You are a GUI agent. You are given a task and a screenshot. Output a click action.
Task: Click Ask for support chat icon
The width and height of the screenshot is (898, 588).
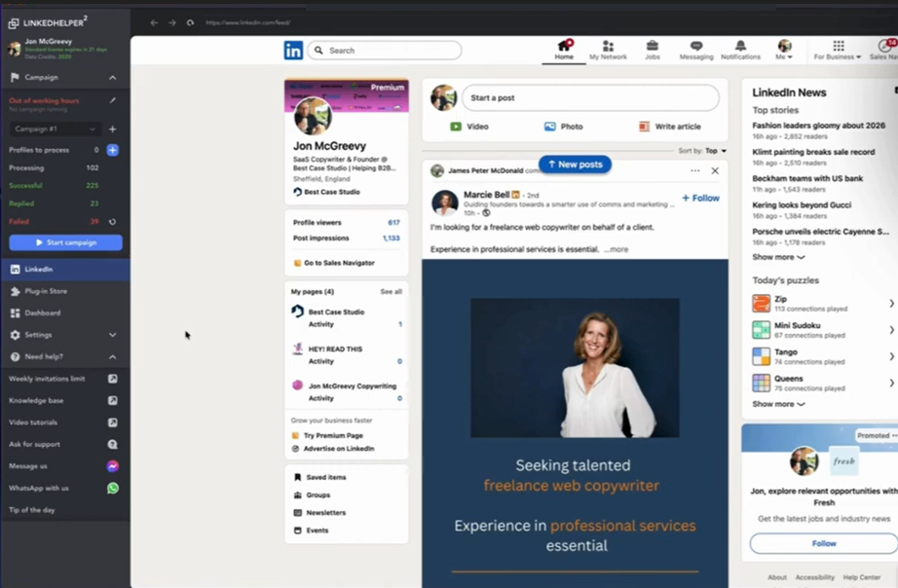click(x=113, y=444)
